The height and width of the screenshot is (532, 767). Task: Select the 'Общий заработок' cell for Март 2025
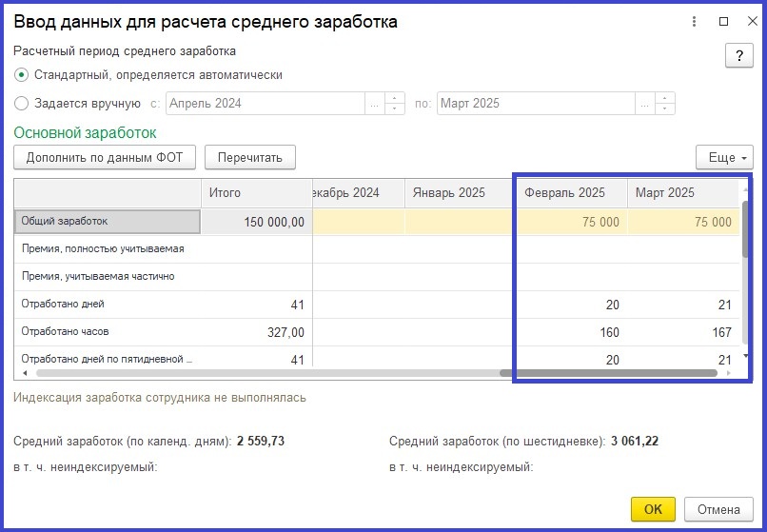point(683,222)
